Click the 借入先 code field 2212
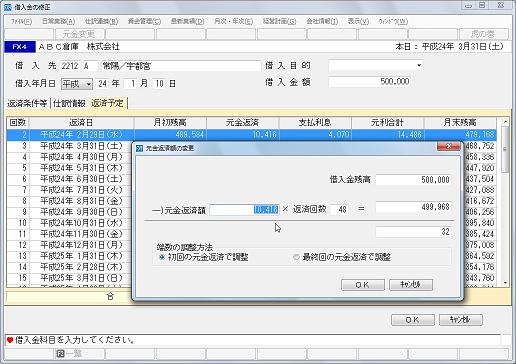The width and height of the screenshot is (516, 364). pos(70,66)
